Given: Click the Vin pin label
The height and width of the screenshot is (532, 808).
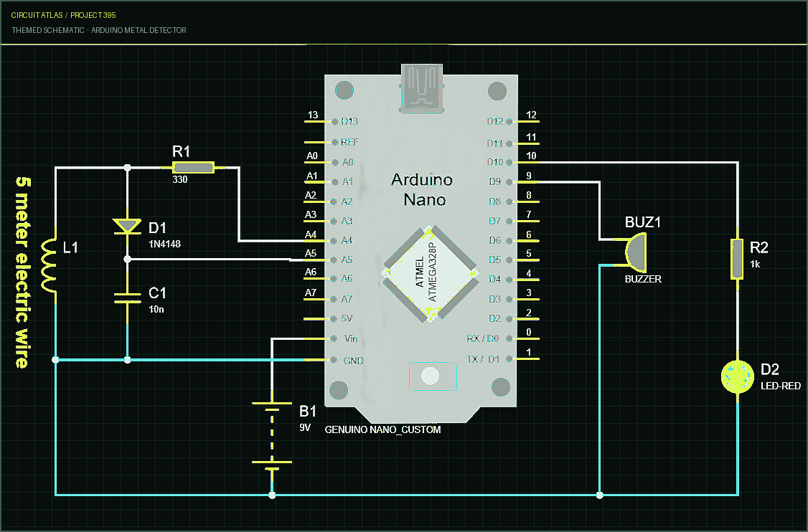Looking at the screenshot, I should tap(350, 339).
